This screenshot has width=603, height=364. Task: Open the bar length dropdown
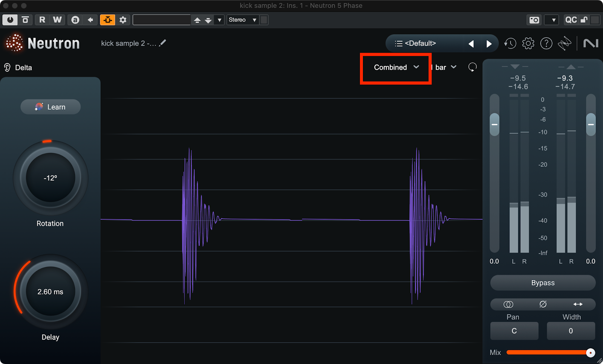(x=445, y=67)
